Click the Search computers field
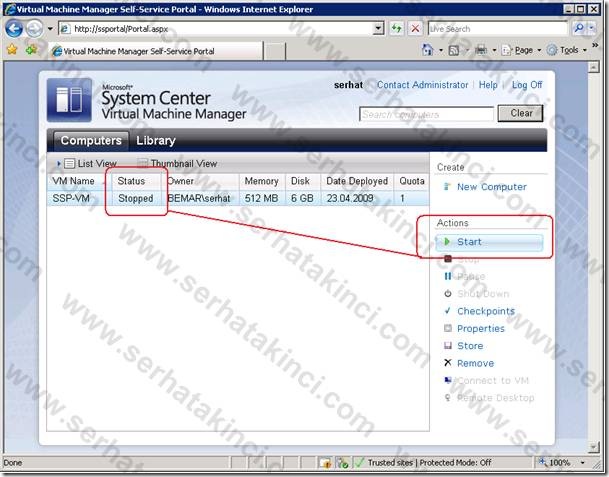 click(426, 114)
